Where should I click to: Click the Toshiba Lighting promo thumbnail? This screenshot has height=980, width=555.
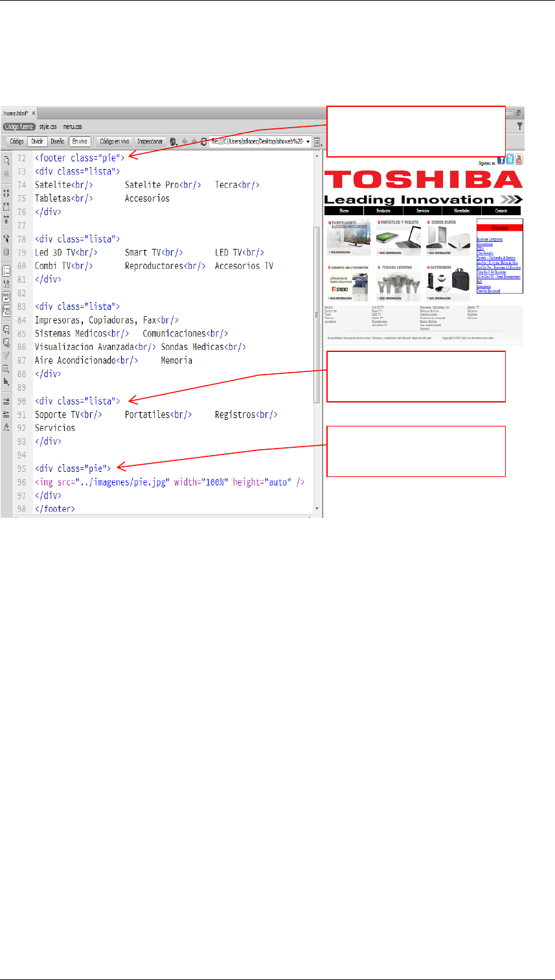(398, 283)
